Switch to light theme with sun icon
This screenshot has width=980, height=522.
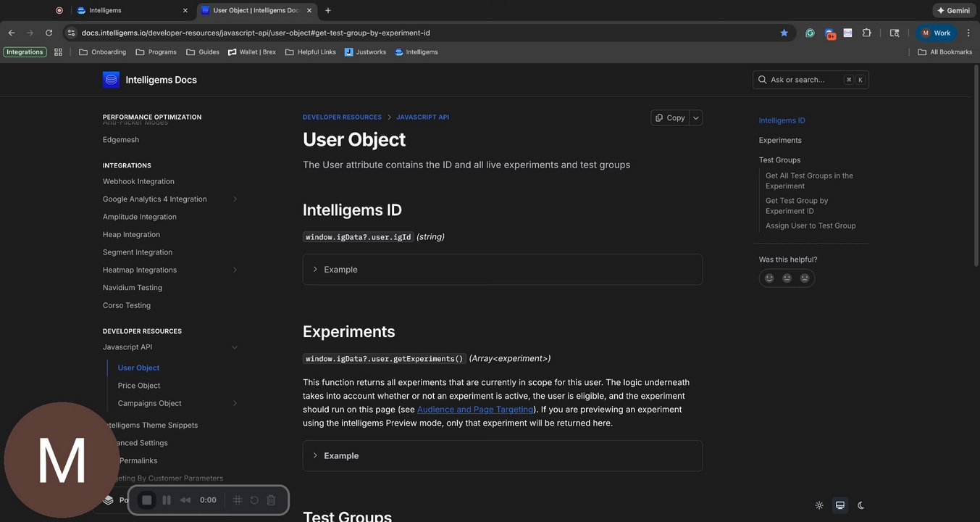pos(819,505)
